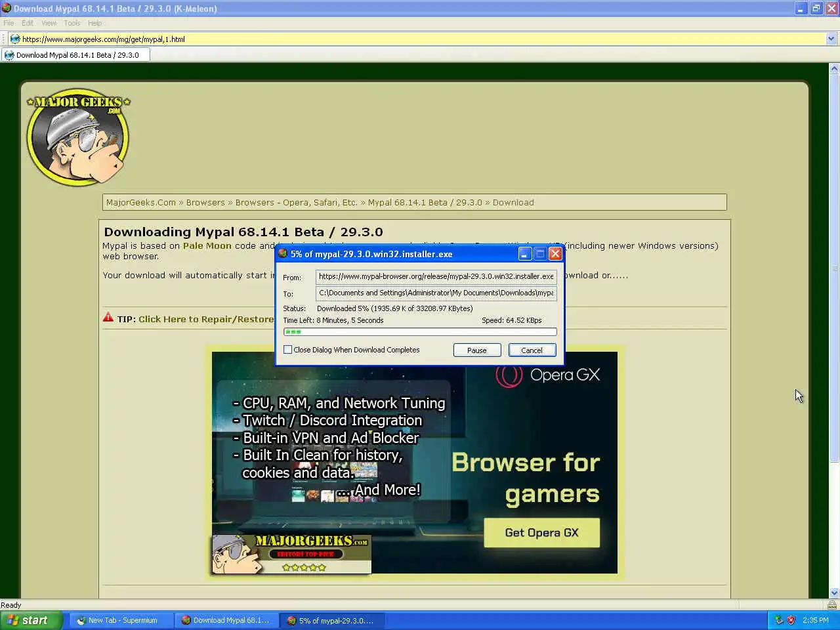
Task: Click the To path field in the dialog
Action: 436,293
